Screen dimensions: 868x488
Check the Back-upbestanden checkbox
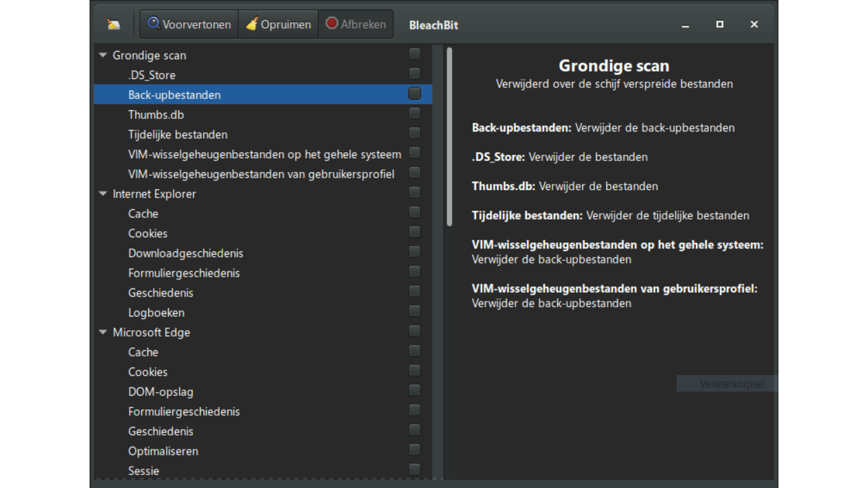pyautogui.click(x=414, y=93)
